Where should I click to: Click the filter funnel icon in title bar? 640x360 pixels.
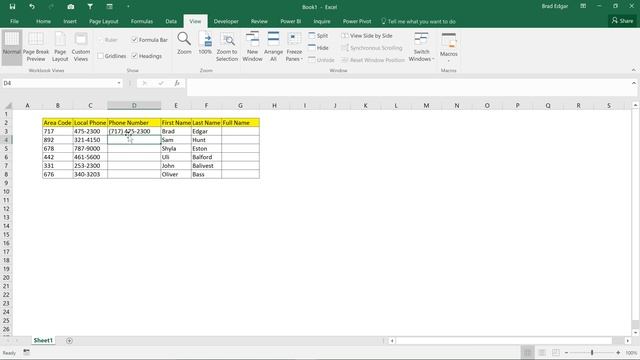(90, 7)
